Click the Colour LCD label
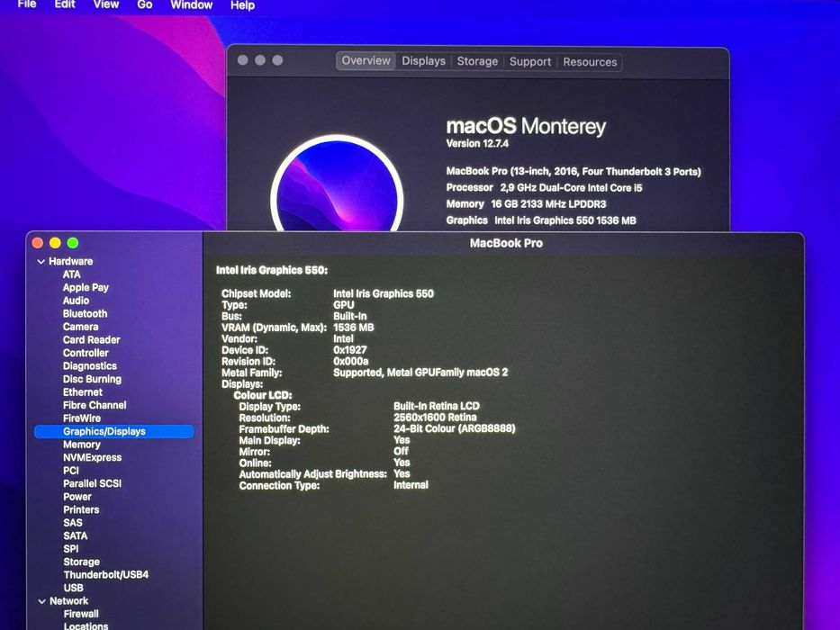The height and width of the screenshot is (630, 840). [263, 395]
